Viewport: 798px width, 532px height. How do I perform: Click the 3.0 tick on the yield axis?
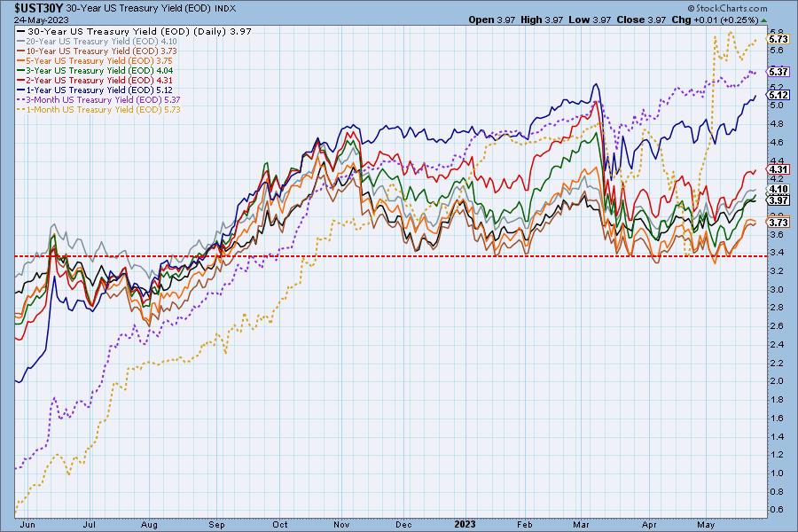(777, 289)
